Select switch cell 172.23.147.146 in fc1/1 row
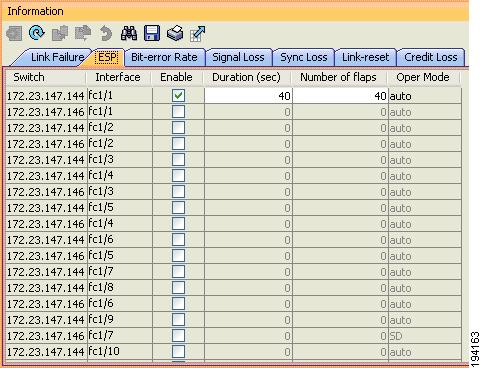The image size is (482, 368). (x=46, y=112)
